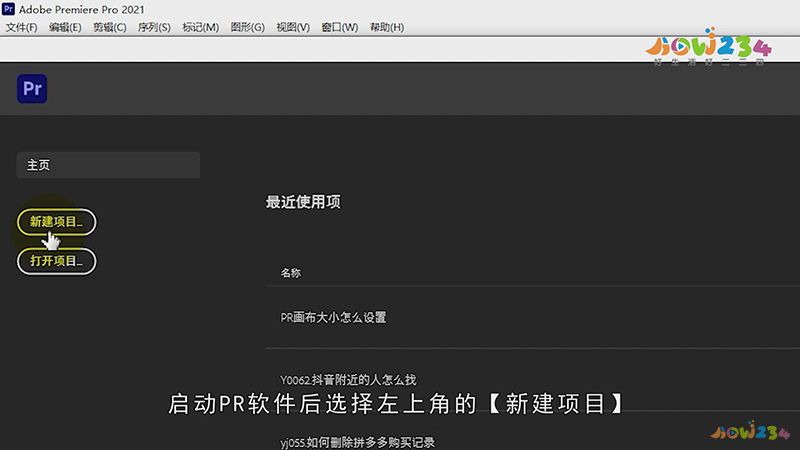Open the 序列(S) menu

154,27
